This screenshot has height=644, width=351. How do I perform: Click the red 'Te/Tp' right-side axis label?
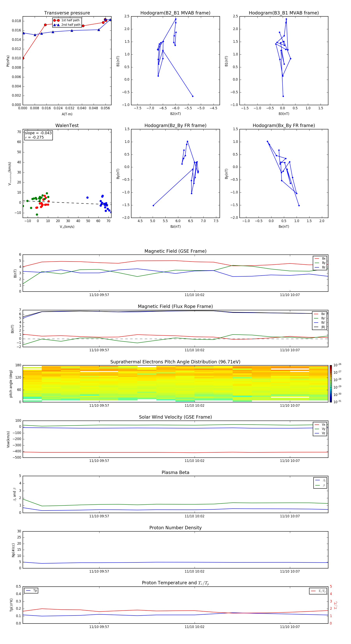point(336,605)
